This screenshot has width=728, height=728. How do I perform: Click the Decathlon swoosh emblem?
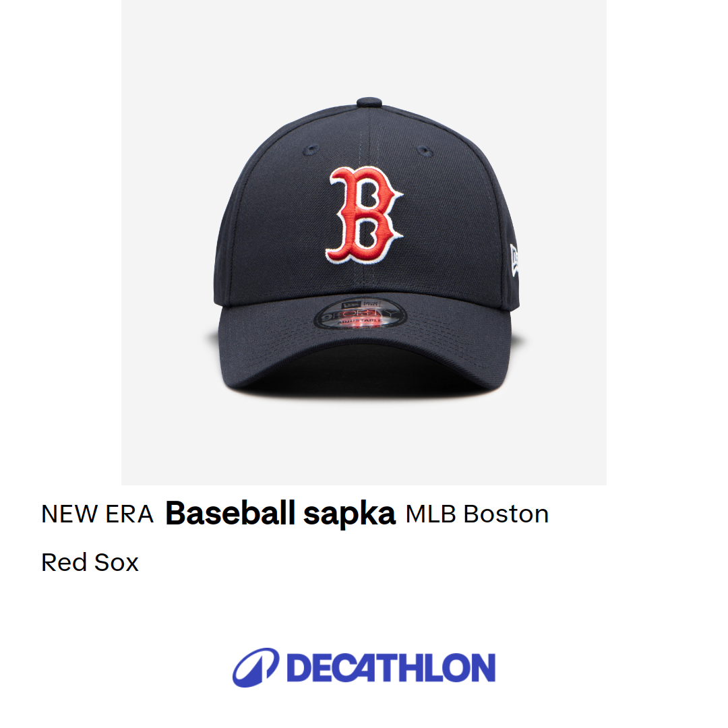coord(256,667)
